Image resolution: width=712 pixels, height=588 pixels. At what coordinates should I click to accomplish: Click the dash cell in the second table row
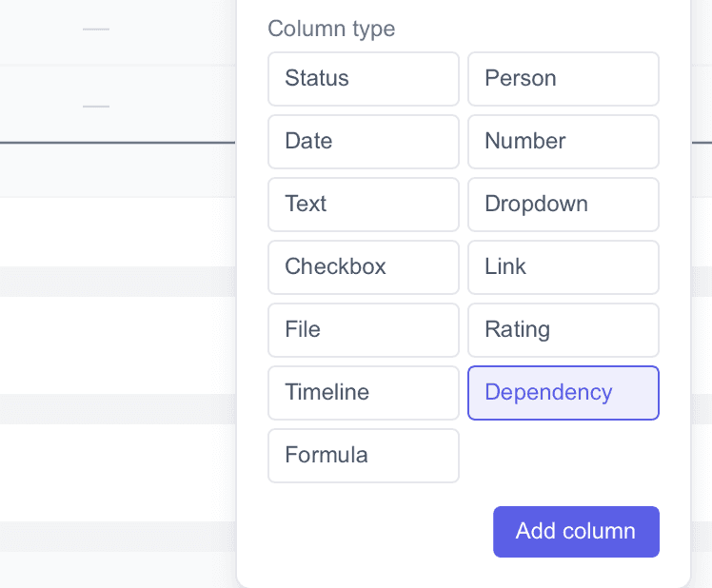click(96, 105)
